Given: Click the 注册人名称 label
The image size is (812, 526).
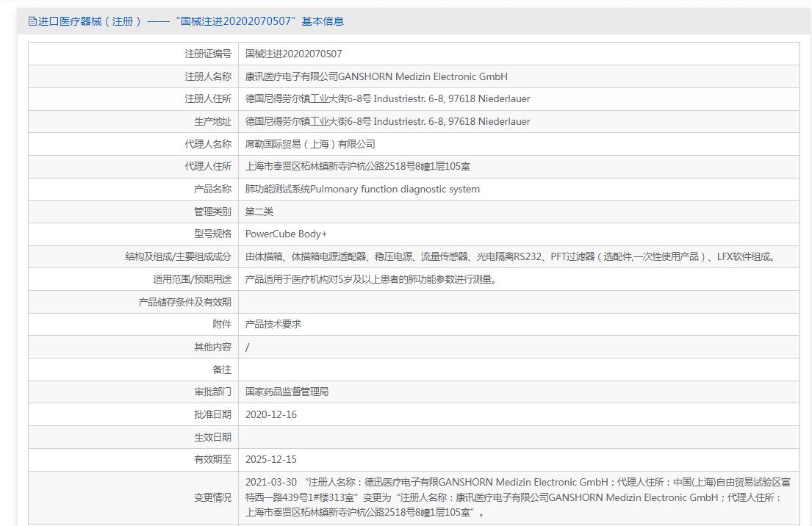Looking at the screenshot, I should coord(208,76).
